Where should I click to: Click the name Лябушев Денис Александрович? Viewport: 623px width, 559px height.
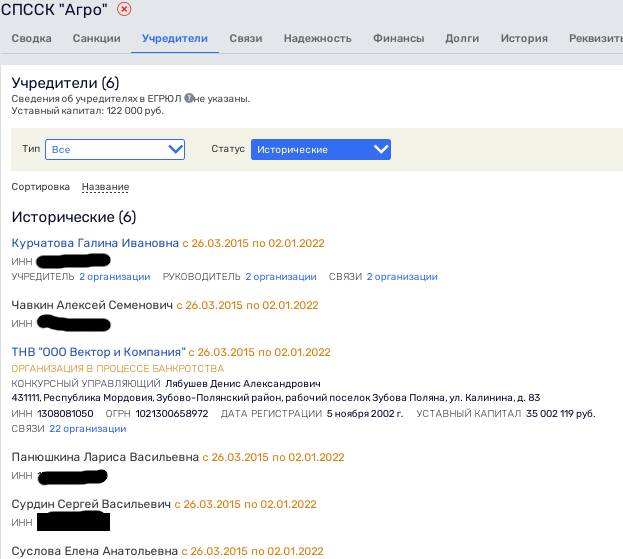[243, 384]
